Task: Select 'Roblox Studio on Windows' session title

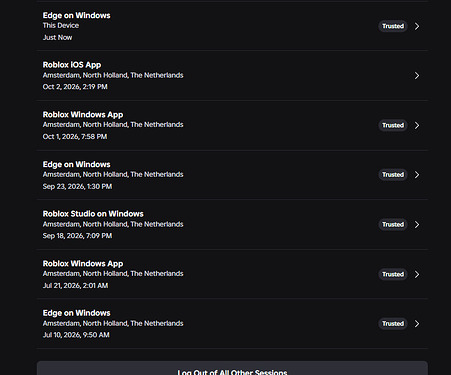Action: point(93,214)
